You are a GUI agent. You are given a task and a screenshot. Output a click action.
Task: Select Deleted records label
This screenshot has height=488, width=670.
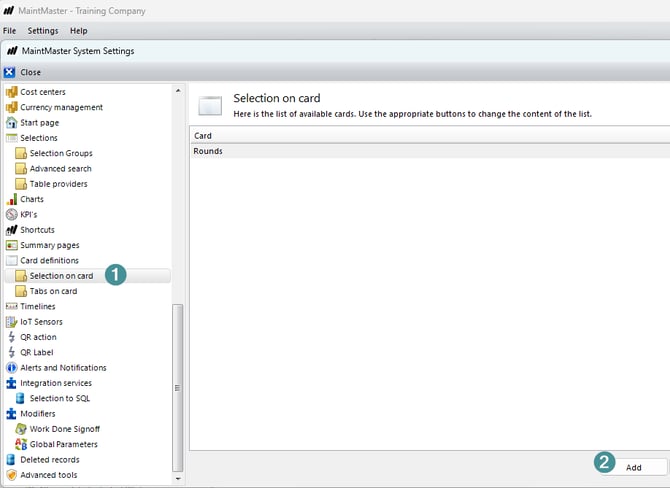point(50,460)
